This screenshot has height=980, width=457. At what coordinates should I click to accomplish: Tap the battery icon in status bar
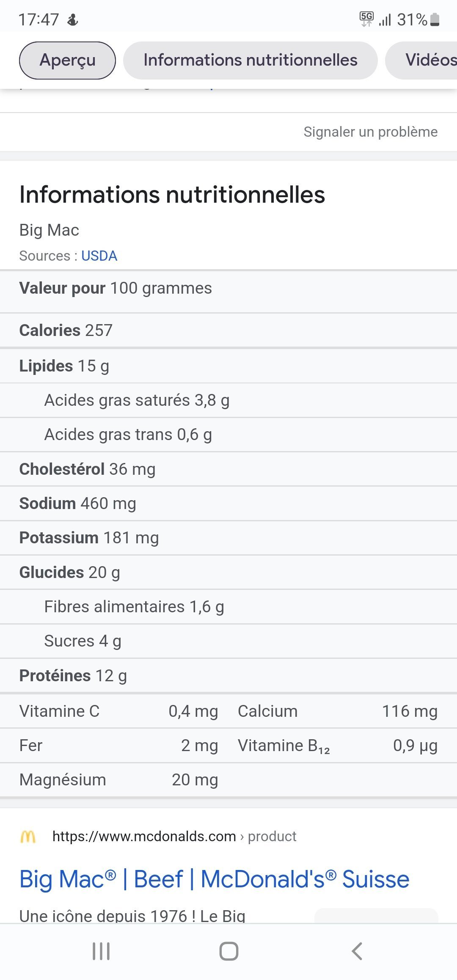click(435, 19)
